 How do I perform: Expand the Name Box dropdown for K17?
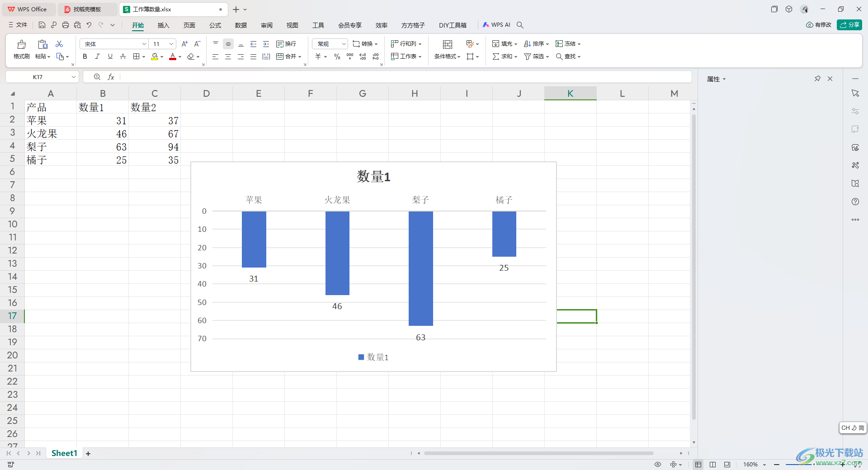(x=74, y=77)
